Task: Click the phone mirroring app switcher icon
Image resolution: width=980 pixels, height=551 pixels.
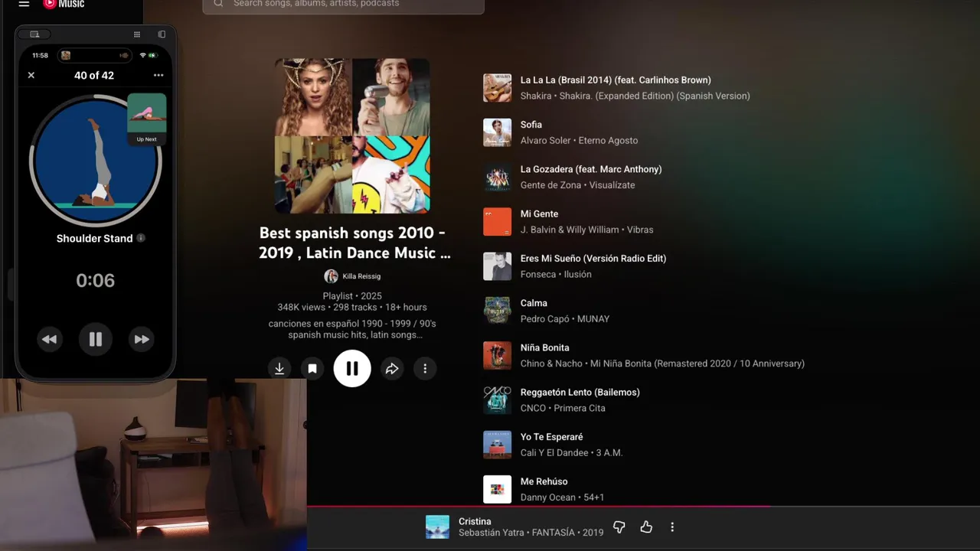Action: [162, 34]
